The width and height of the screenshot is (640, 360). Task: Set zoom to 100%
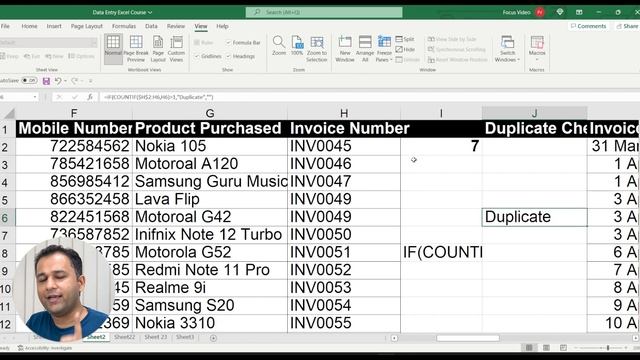pyautogui.click(x=297, y=45)
